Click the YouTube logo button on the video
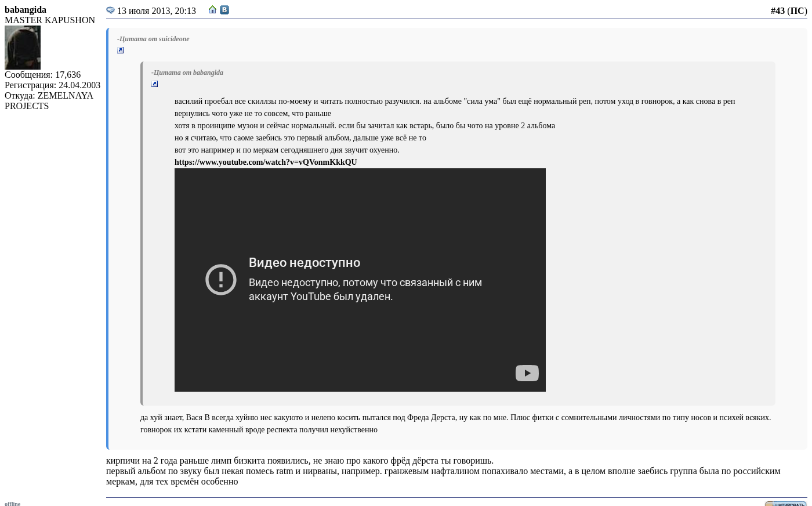The height and width of the screenshot is (506, 812). (x=527, y=373)
